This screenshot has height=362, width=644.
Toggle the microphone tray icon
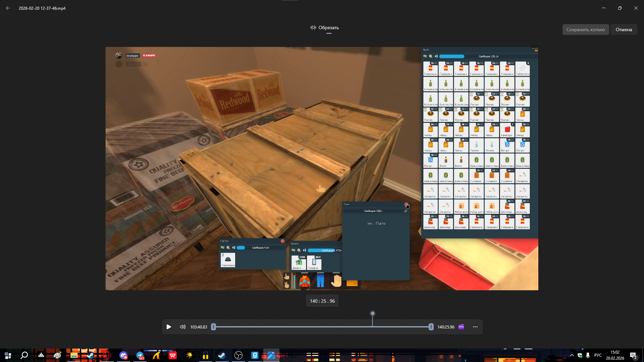click(x=588, y=355)
